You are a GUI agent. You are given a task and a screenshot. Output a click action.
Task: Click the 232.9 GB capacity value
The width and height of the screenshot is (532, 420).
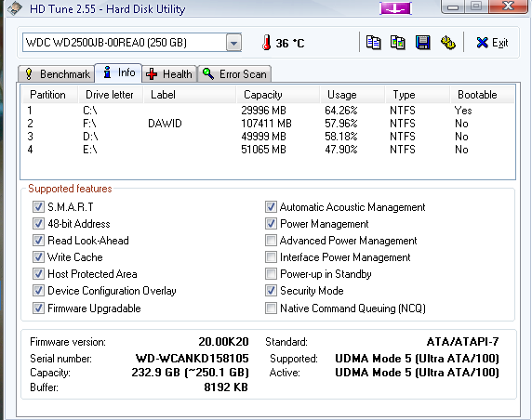pos(190,373)
